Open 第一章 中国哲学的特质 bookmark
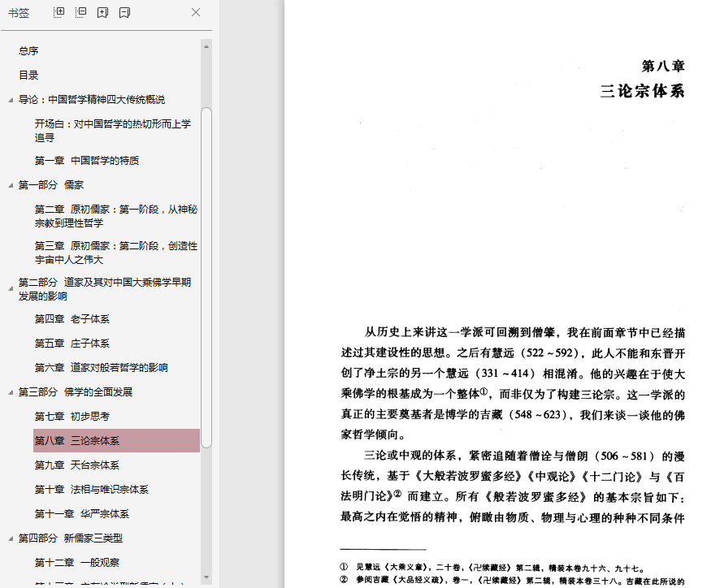Viewport: 720px width, 588px height. tap(87, 161)
